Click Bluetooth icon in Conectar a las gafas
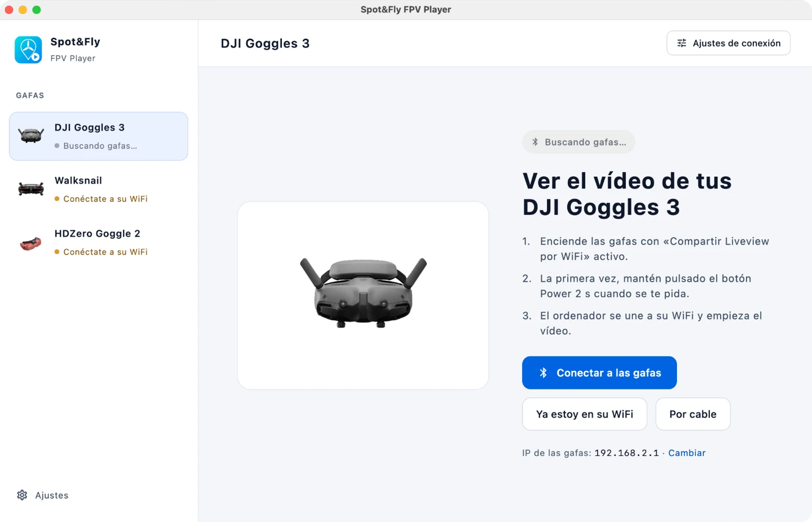The image size is (812, 522). (543, 372)
